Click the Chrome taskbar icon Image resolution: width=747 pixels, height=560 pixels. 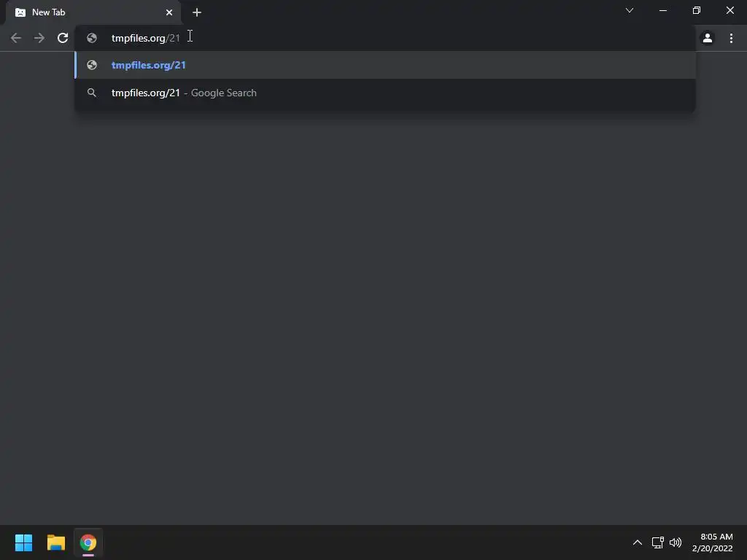(x=88, y=542)
